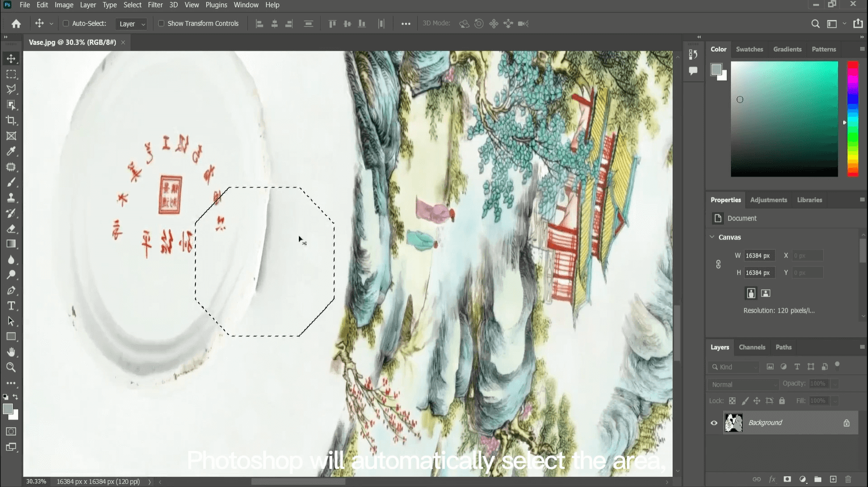868x487 pixels.
Task: Open the Opacity slider dropdown arrow
Action: click(x=835, y=384)
